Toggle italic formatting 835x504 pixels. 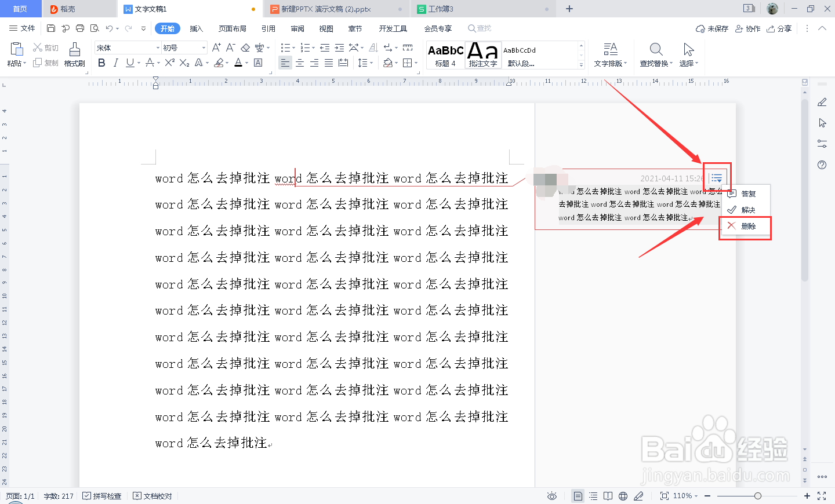(117, 63)
